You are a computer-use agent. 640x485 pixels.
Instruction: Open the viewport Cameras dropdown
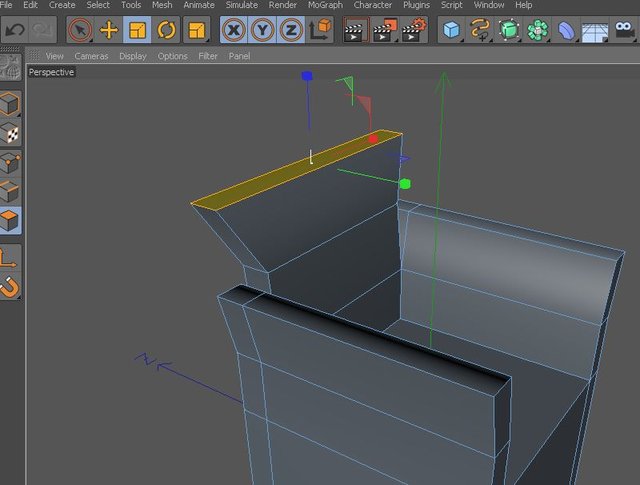91,56
